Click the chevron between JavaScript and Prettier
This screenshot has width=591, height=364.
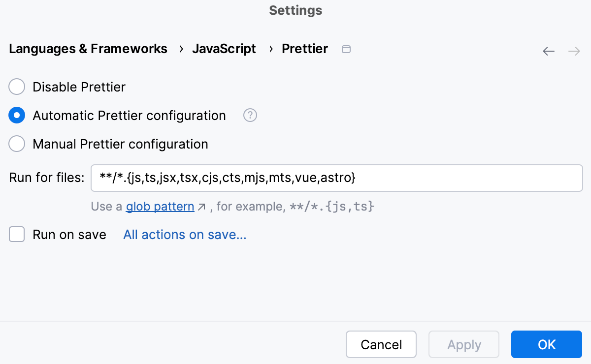(270, 49)
